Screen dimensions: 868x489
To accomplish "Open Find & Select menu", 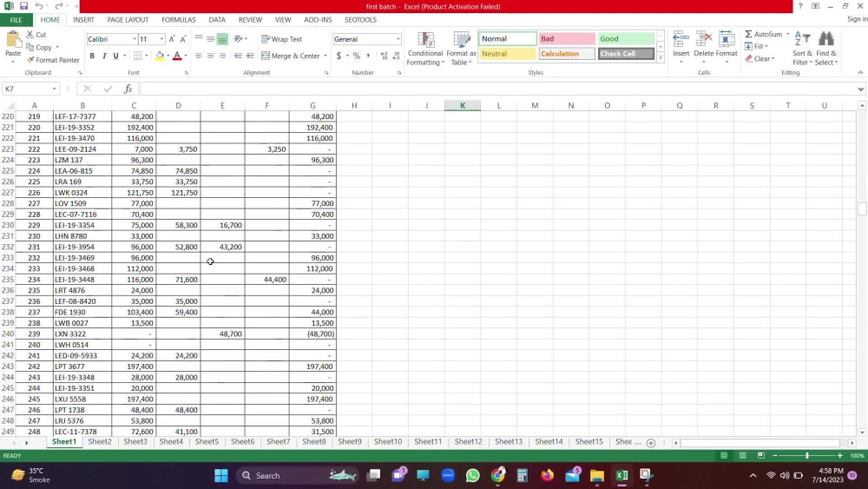I will pos(826,49).
